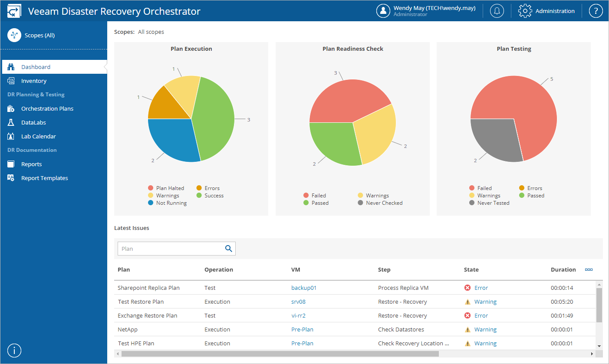Viewport: 609px width, 364px height.
Task: Click the DataLabs flask icon
Action: click(x=11, y=122)
